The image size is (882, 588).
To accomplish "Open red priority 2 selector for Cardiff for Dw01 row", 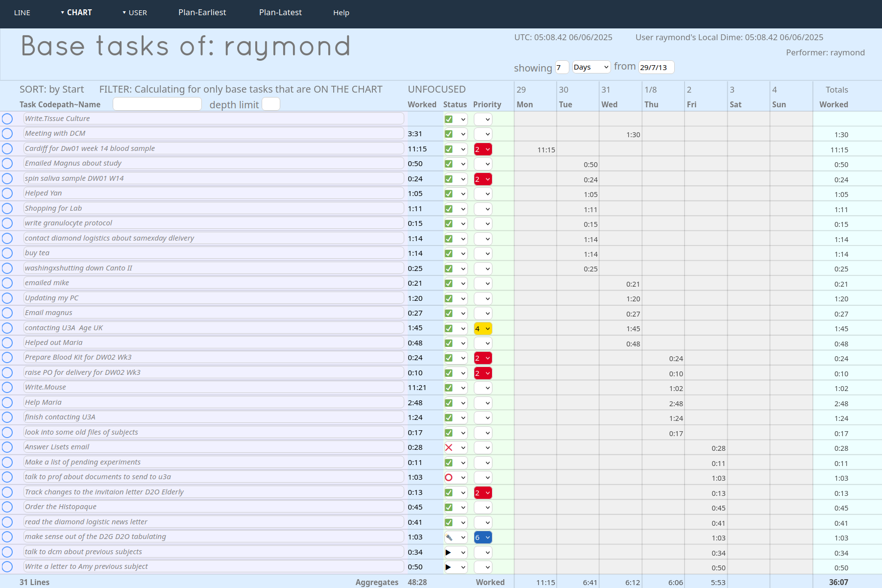I will coord(483,149).
